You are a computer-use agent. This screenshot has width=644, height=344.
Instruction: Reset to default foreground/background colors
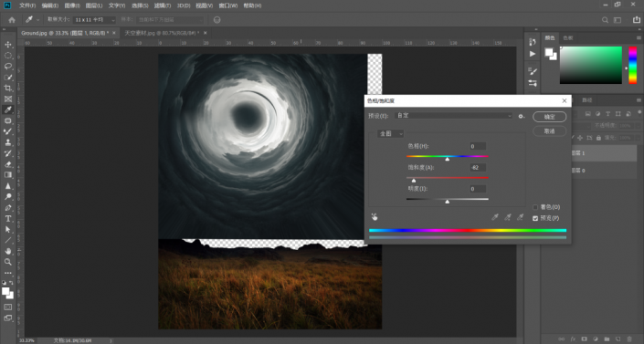[4, 283]
